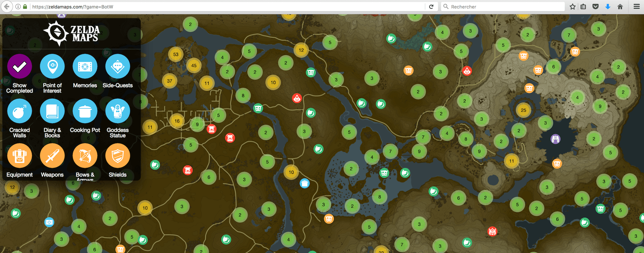The image size is (644, 253).
Task: Toggle the Memories category filter
Action: [85, 67]
